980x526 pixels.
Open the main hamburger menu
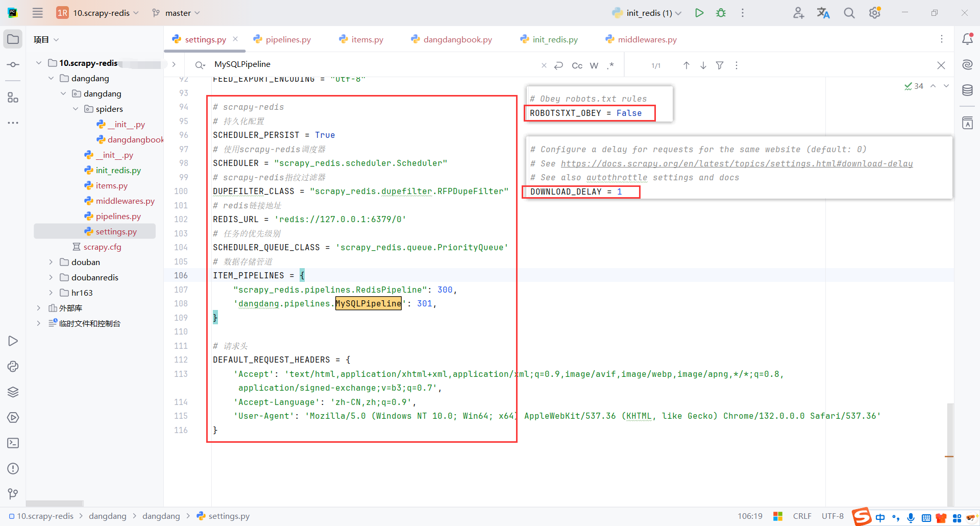coord(38,13)
